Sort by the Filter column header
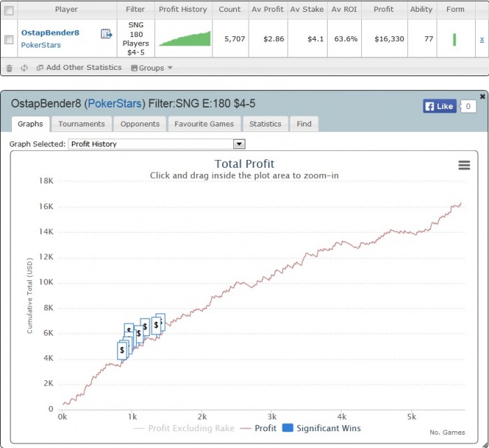Image resolution: width=489 pixels, height=448 pixels. [x=136, y=9]
